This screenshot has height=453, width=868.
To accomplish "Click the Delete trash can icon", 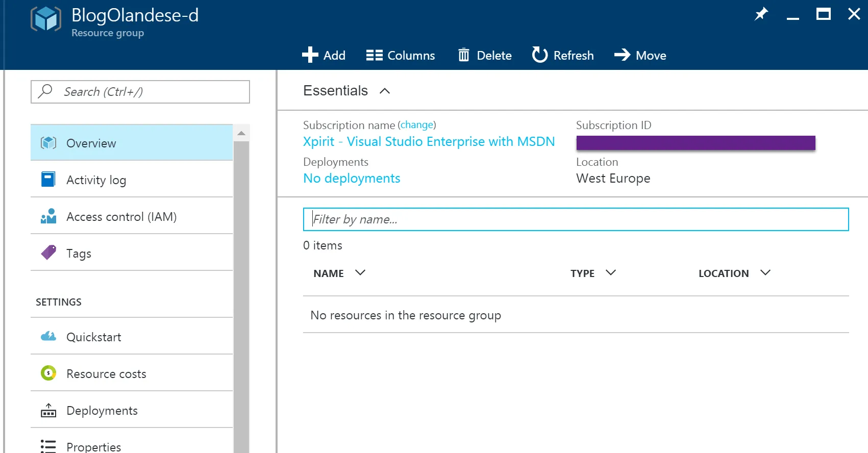I will click(463, 55).
